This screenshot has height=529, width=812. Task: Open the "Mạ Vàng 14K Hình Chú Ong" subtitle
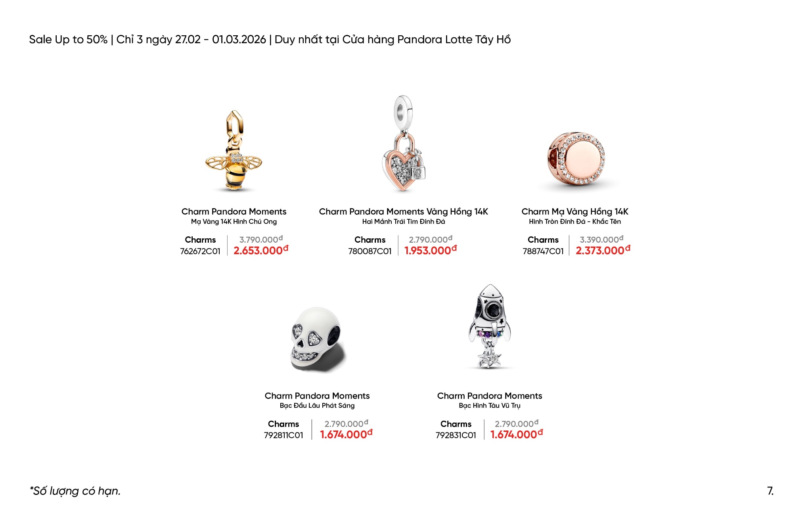click(234, 222)
